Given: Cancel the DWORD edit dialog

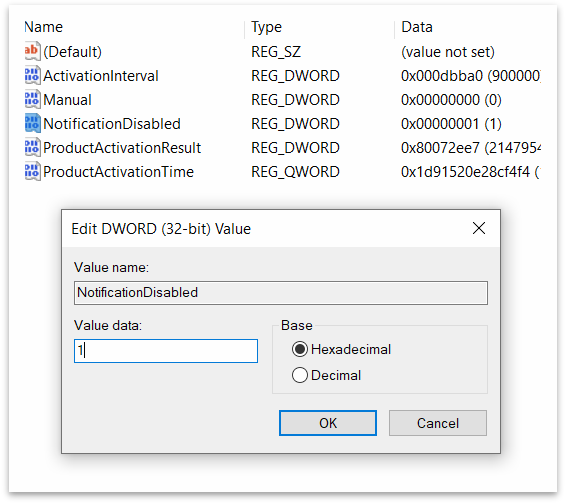Looking at the screenshot, I should tap(438, 423).
